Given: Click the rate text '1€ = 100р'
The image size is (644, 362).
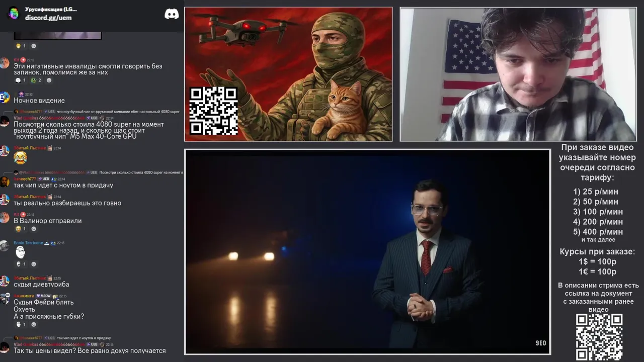Looking at the screenshot, I should pyautogui.click(x=597, y=271).
